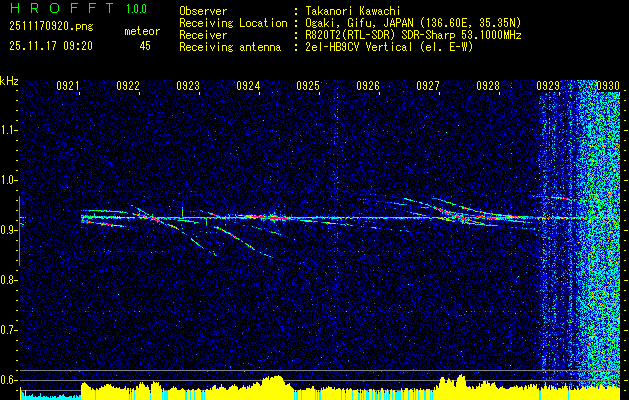This screenshot has height=400, width=629.
Task: Click the 0929 time marker
Action: pyautogui.click(x=548, y=85)
